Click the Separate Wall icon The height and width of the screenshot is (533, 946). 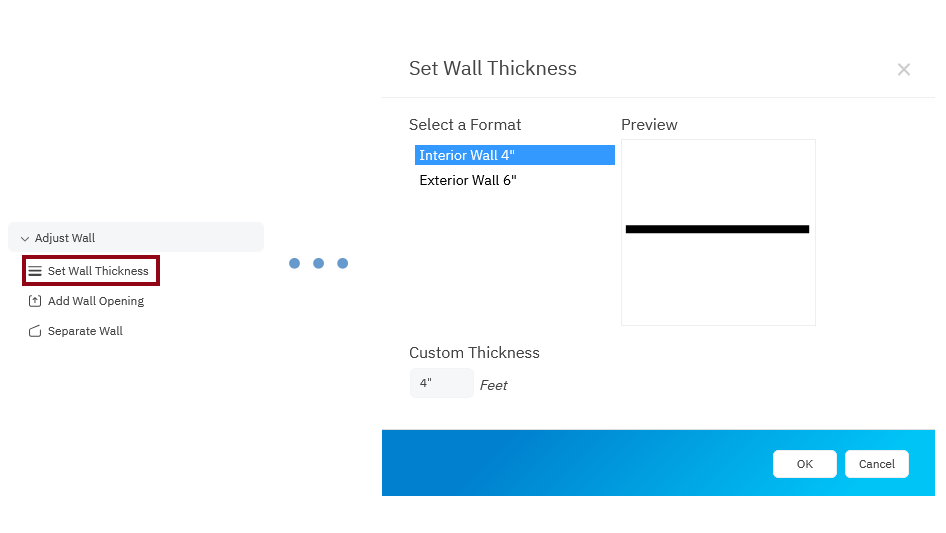pos(35,331)
